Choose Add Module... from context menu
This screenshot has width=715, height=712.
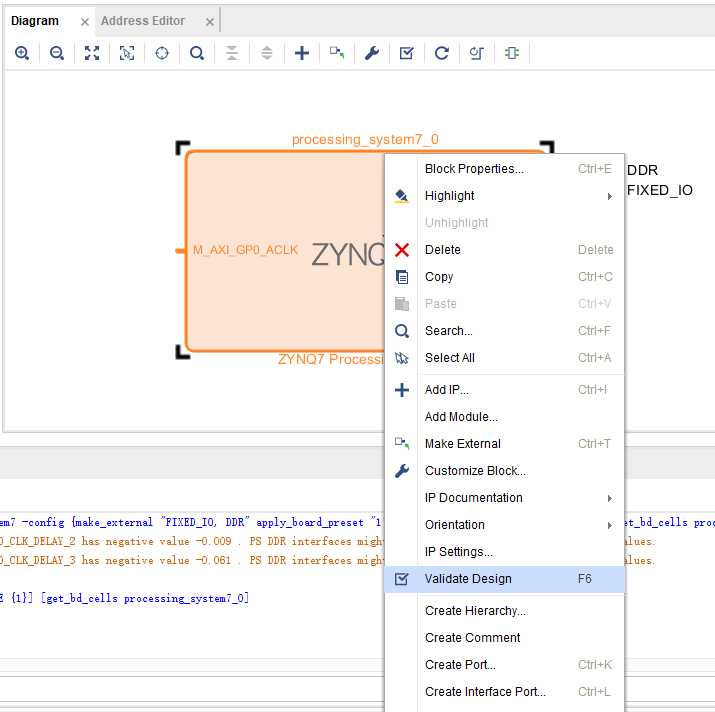click(504, 417)
